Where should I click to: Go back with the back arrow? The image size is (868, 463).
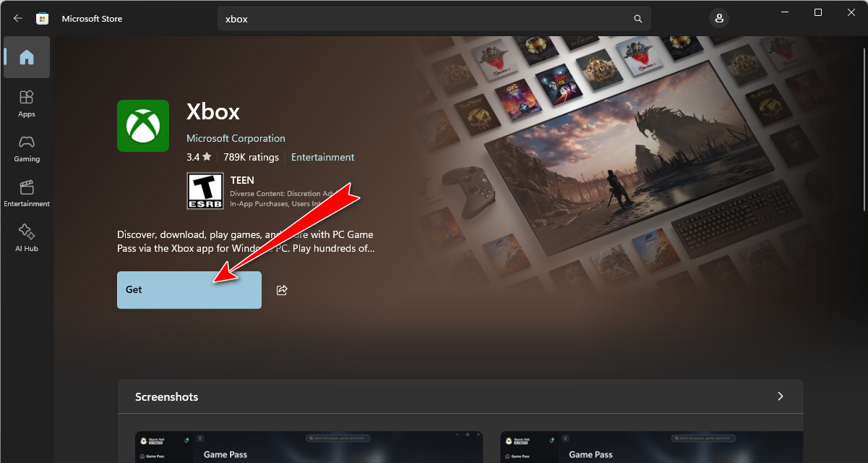pyautogui.click(x=18, y=19)
